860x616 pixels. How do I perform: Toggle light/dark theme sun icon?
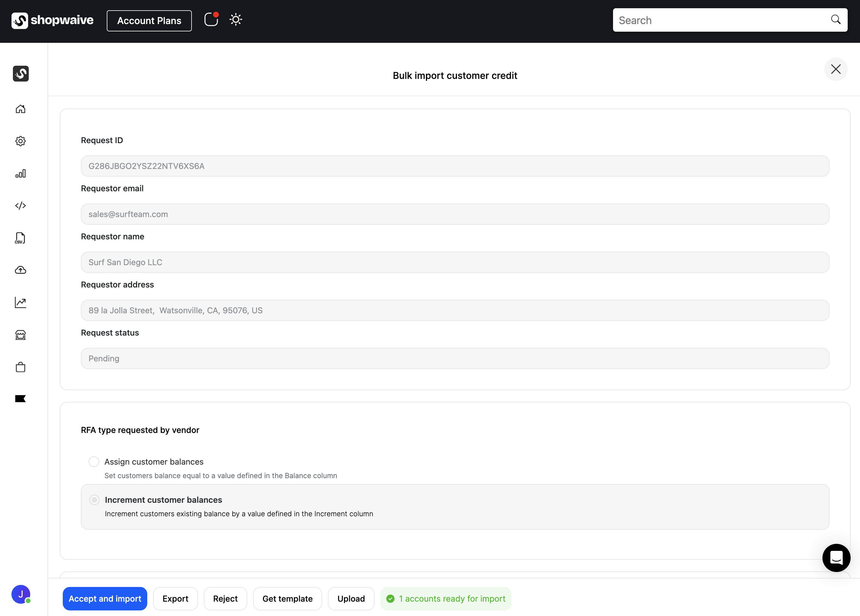(236, 20)
